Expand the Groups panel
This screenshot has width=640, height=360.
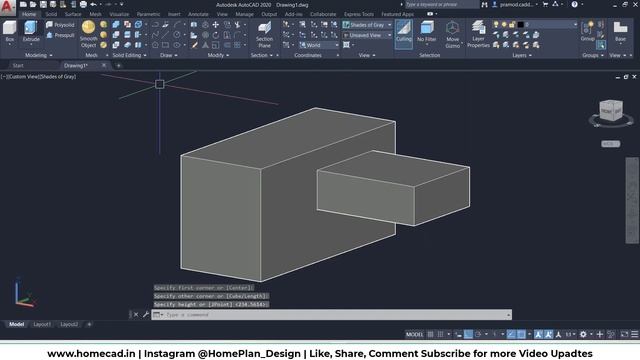coord(593,55)
